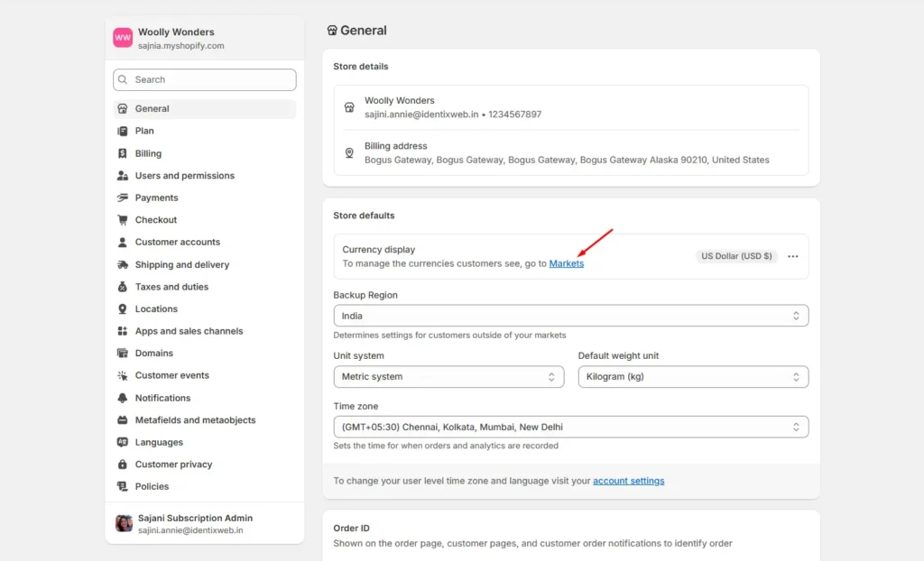Open the currency display three-dot menu
Screen dimensions: 924x561
point(792,256)
